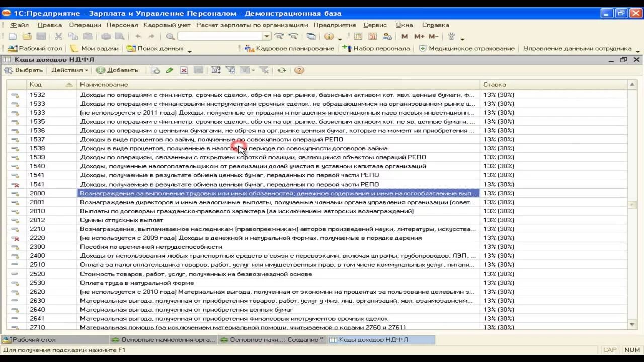Click the question mark help icon in list toolbar
Screen dimensions: 644x362
point(299,70)
